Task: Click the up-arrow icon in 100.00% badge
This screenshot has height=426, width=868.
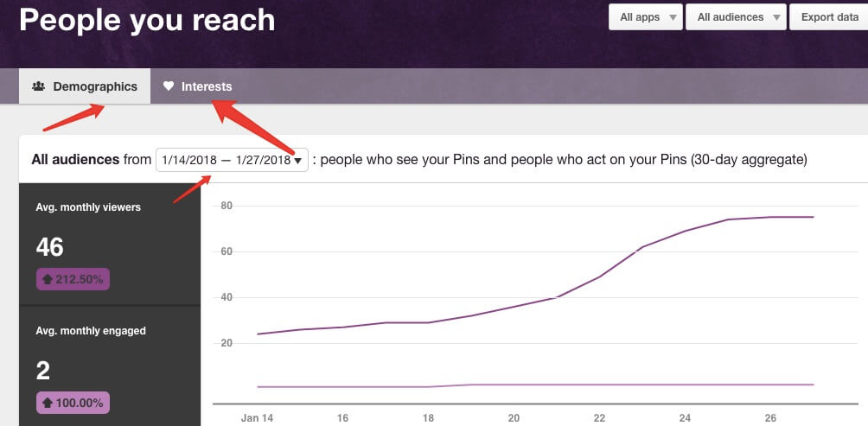Action: [48, 402]
